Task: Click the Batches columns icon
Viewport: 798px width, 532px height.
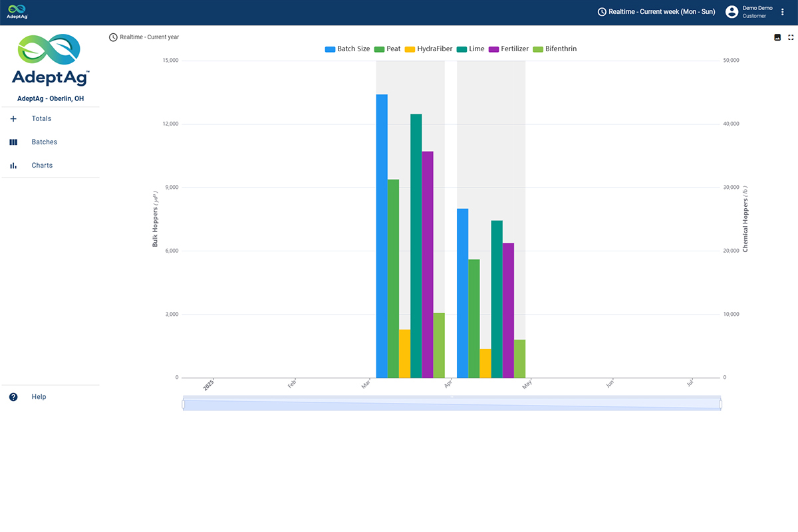Action: [13, 142]
